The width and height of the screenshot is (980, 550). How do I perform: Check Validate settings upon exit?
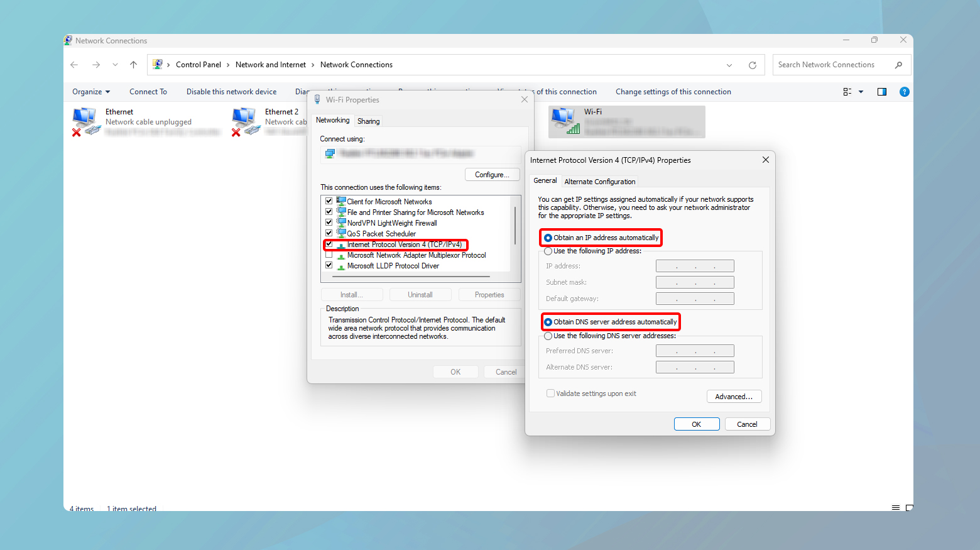550,393
